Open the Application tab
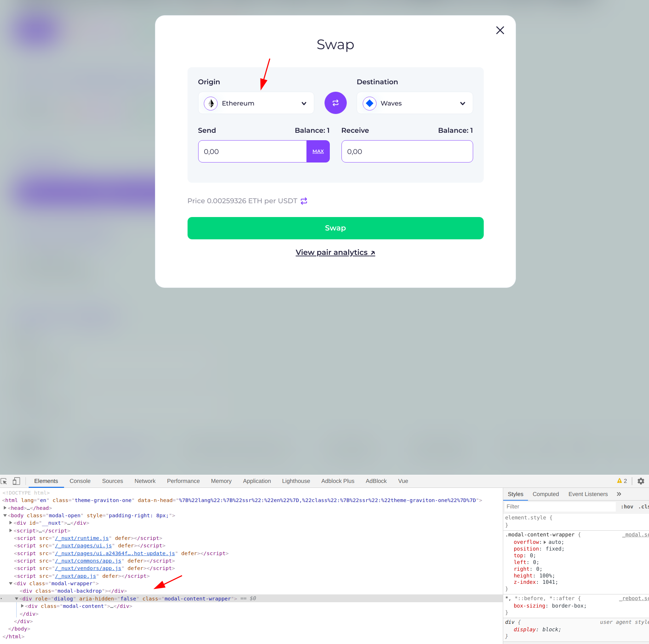This screenshot has height=644, width=649. 257,481
